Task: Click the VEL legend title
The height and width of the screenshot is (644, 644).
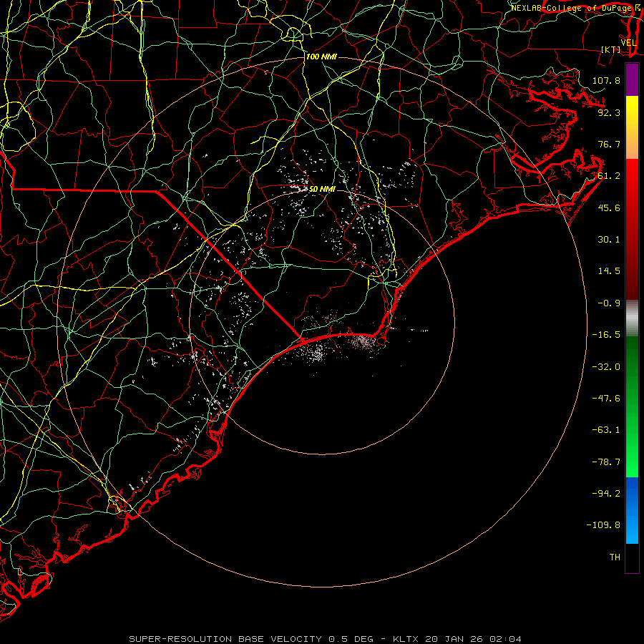Action: click(x=628, y=43)
